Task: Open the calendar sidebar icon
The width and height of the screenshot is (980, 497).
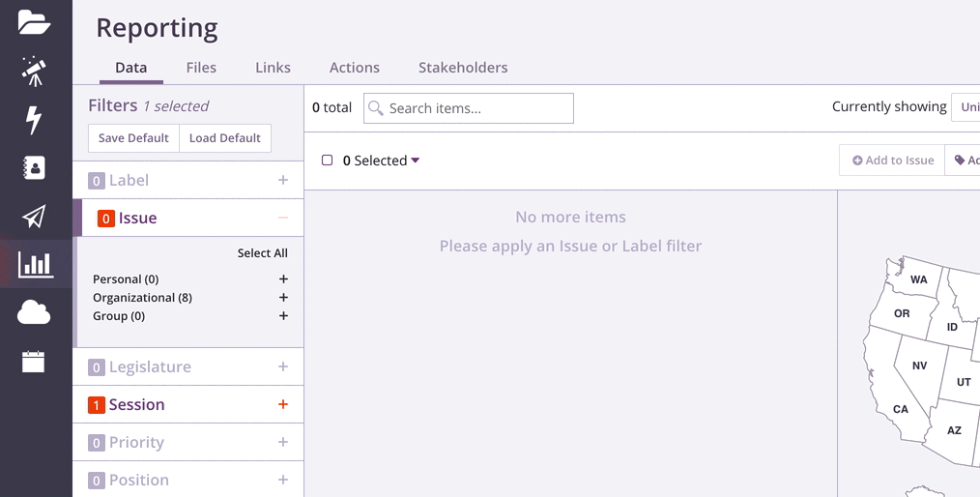Action: click(34, 362)
